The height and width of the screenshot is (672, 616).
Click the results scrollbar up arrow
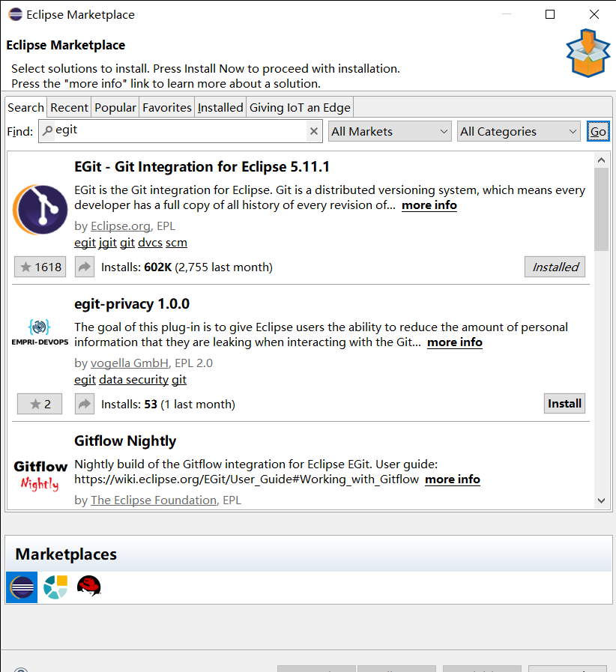tap(602, 160)
